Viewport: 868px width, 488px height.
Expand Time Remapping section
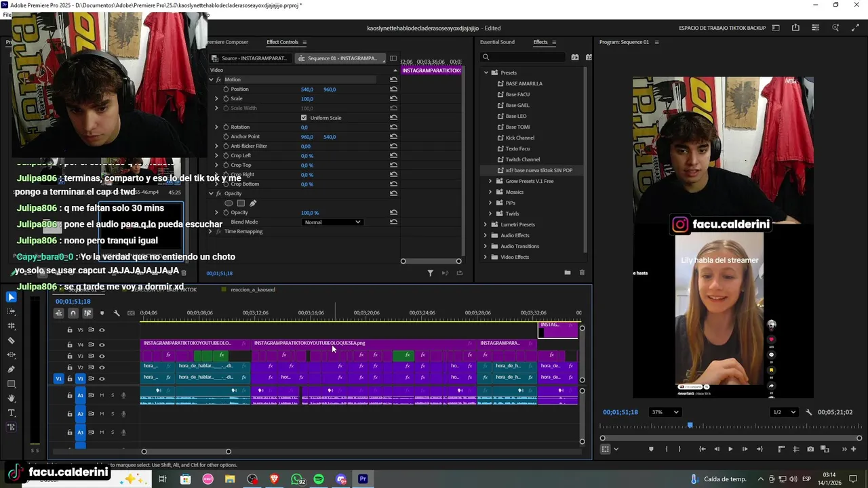pyautogui.click(x=210, y=232)
